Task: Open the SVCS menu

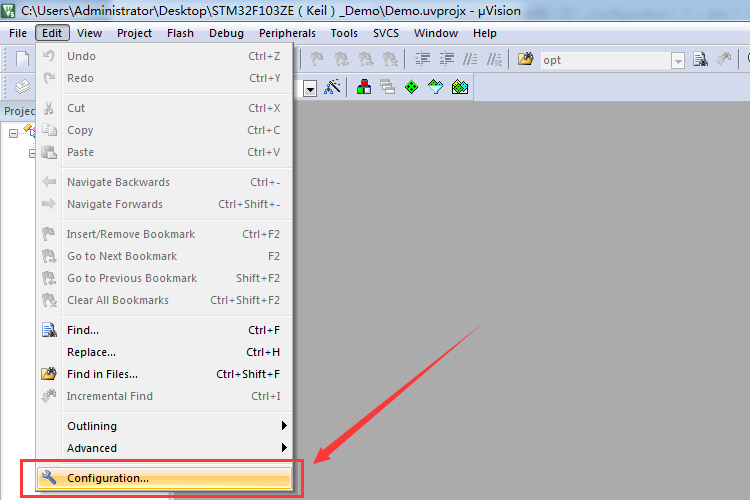Action: point(386,33)
